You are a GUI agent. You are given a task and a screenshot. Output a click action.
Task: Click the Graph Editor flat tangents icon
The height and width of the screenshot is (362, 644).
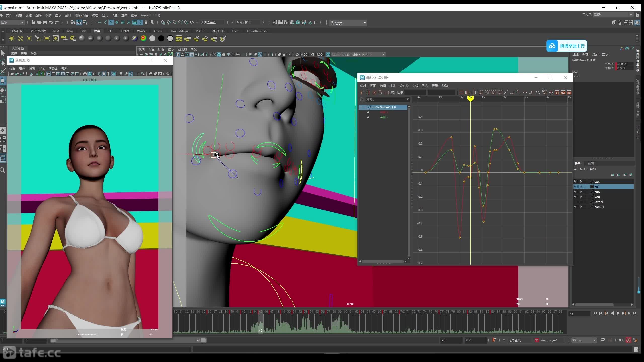pyautogui.click(x=525, y=92)
